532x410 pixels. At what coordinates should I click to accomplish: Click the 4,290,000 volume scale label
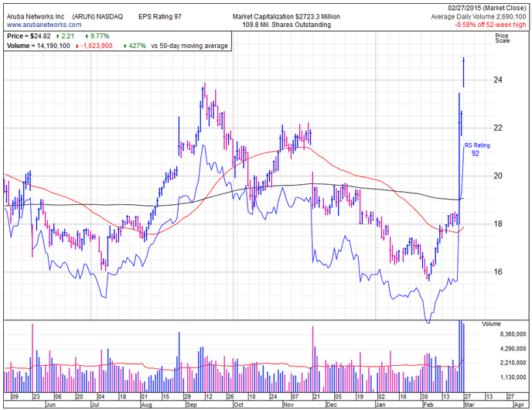(x=513, y=349)
